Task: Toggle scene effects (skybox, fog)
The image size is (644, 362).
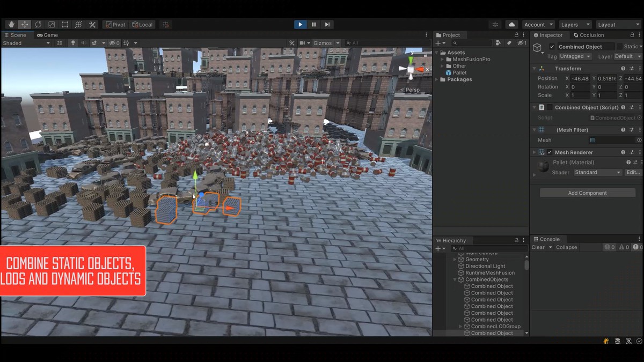Action: click(x=94, y=43)
